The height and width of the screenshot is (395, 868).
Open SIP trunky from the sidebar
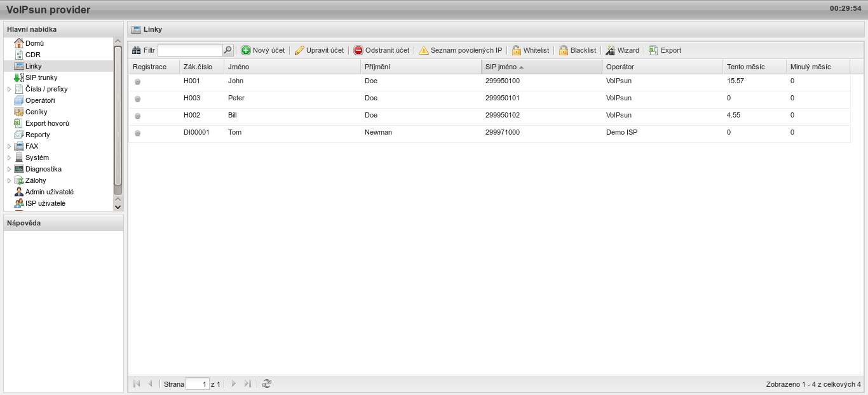click(x=41, y=77)
